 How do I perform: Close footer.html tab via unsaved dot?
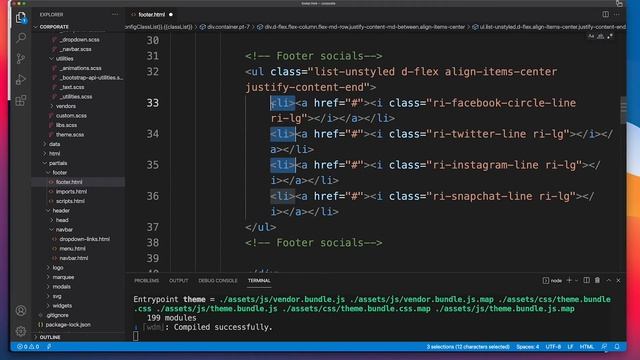point(171,14)
